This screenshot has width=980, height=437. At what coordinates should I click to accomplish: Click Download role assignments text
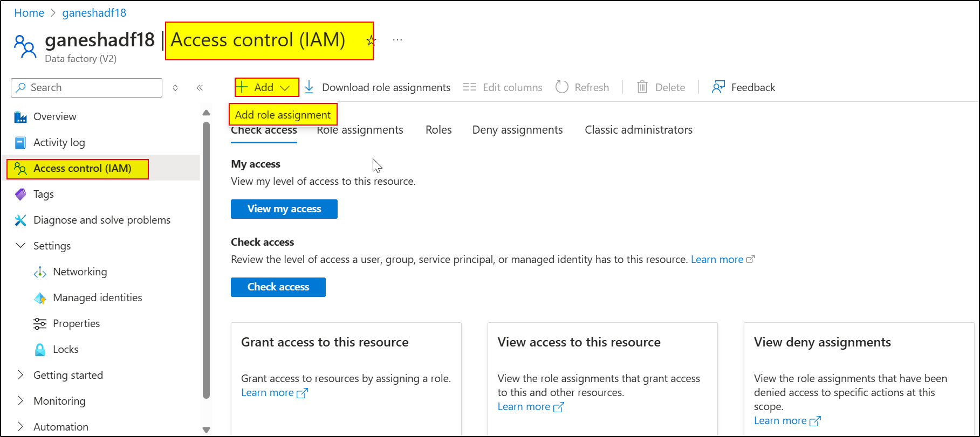coord(386,87)
